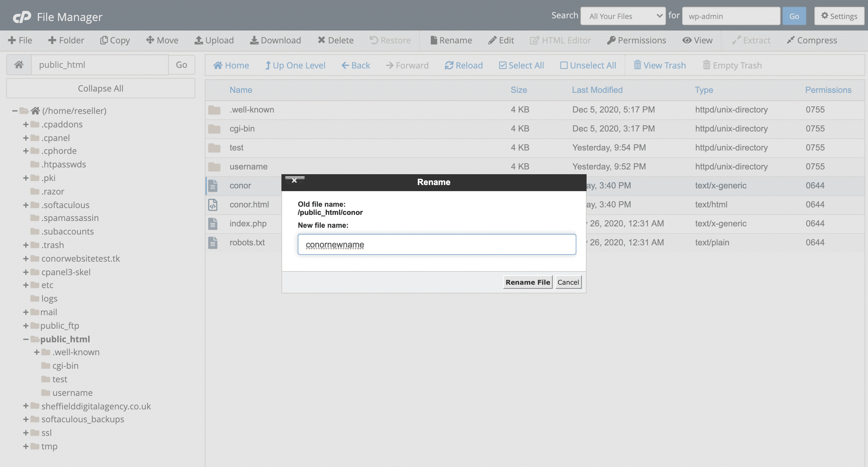868x467 pixels.
Task: Go to Home in the navigation bar
Action: click(x=231, y=65)
